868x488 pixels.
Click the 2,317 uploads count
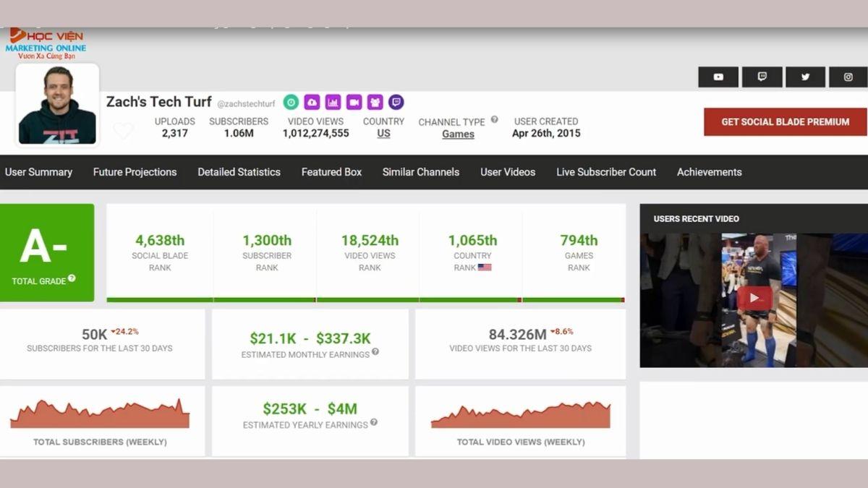coord(175,134)
